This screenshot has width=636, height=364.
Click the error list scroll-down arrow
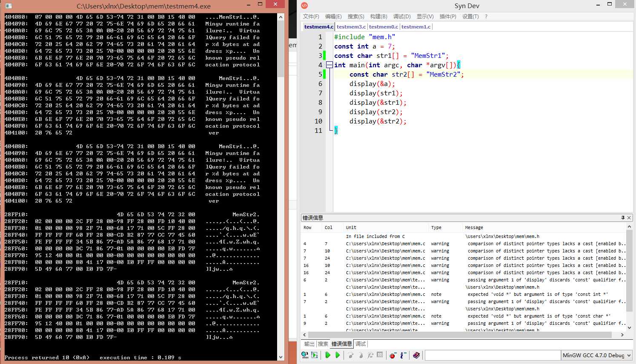click(x=629, y=328)
